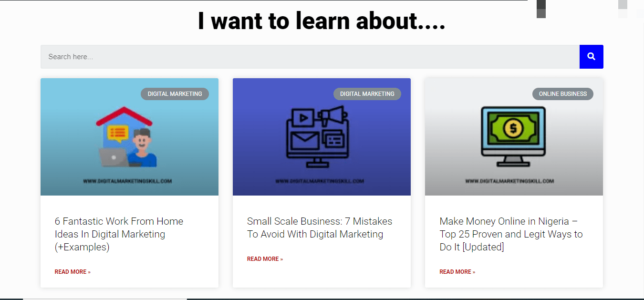644x300 pixels.
Task: Click Read More under Small Scale Business article
Action: click(265, 259)
